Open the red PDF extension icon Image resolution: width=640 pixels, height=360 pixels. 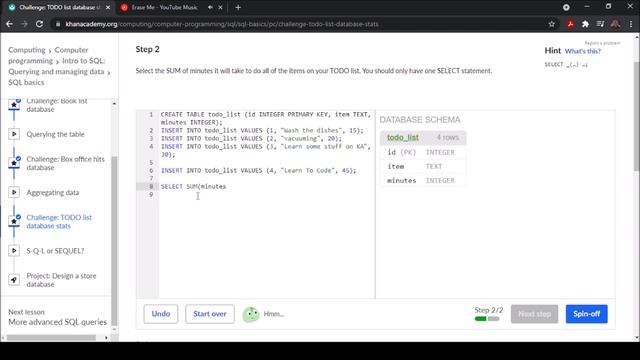coord(570,24)
